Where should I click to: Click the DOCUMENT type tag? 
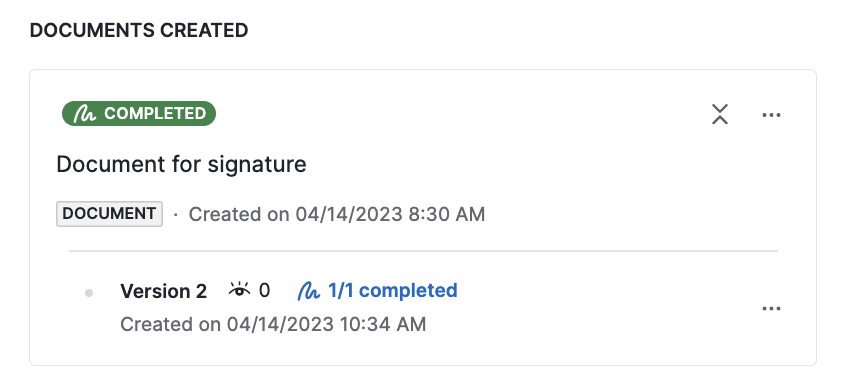pyautogui.click(x=109, y=214)
